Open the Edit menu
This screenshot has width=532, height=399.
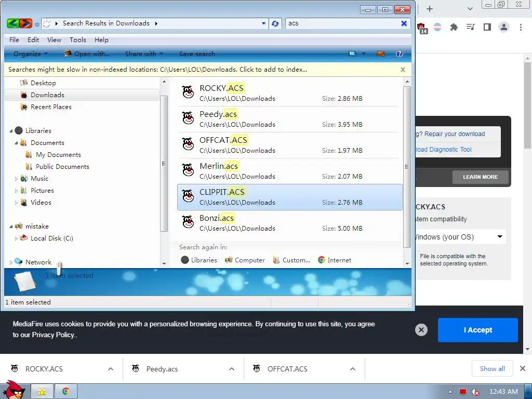[x=33, y=39]
